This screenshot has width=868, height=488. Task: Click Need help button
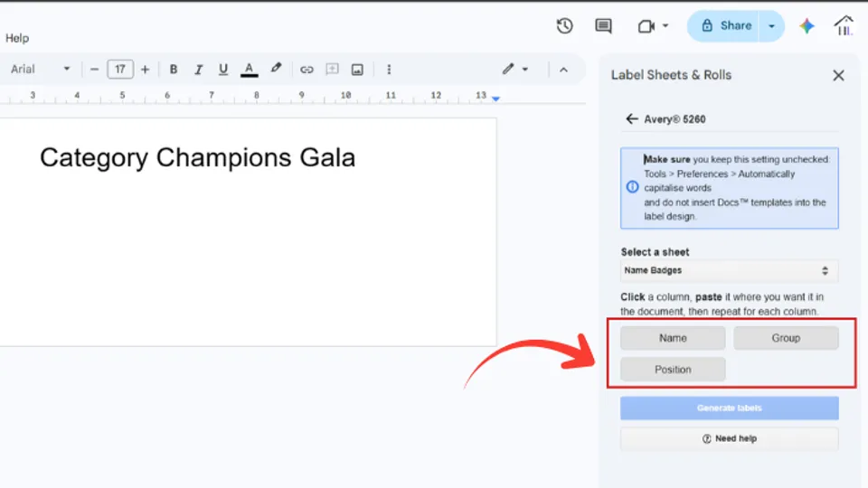pyautogui.click(x=729, y=439)
